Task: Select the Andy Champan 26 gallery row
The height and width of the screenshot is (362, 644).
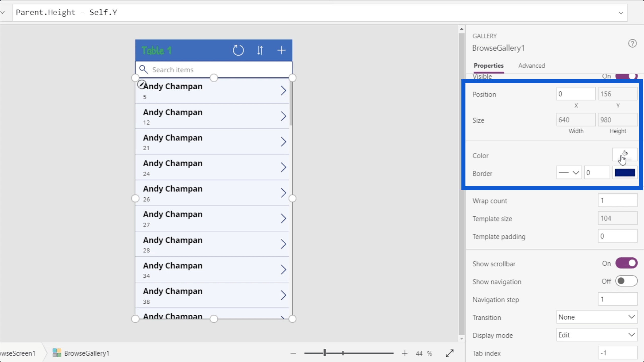Action: pos(212,193)
